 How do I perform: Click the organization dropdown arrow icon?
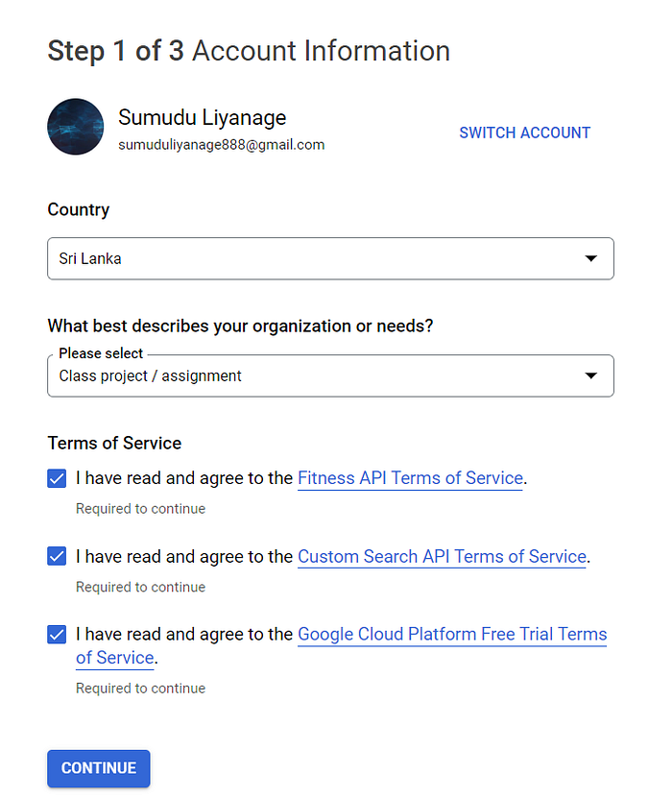click(x=590, y=375)
